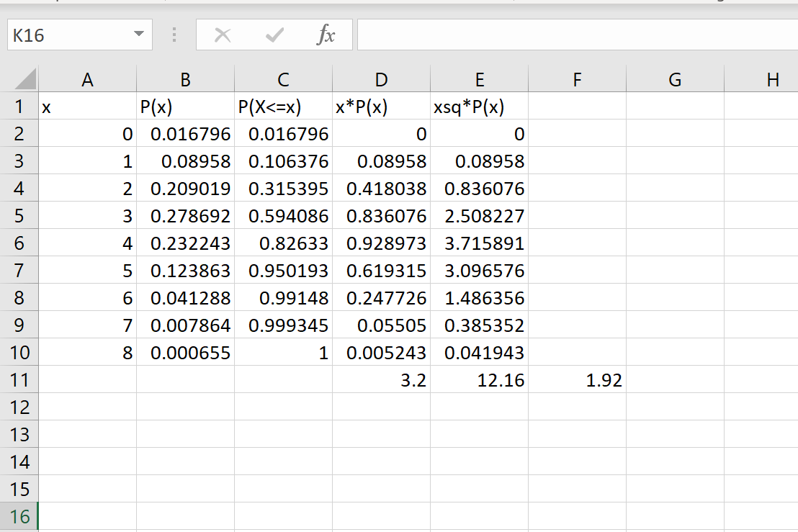This screenshot has height=532, width=798.
Task: Click cell with value 0.123863
Action: click(185, 271)
